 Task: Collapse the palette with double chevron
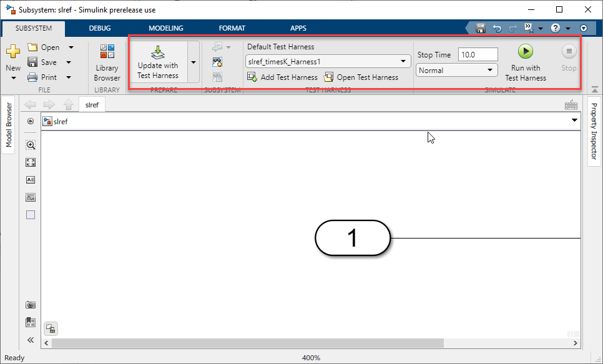[31, 340]
